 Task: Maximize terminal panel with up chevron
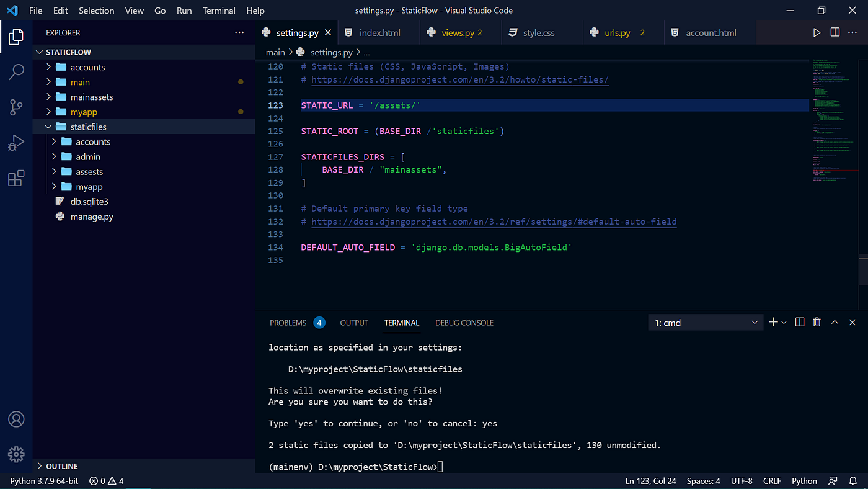(x=835, y=322)
